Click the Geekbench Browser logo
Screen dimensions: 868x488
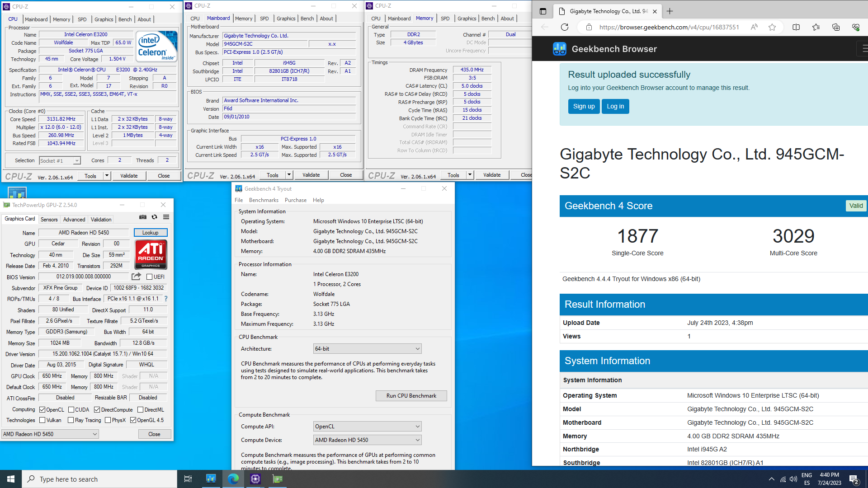point(560,49)
